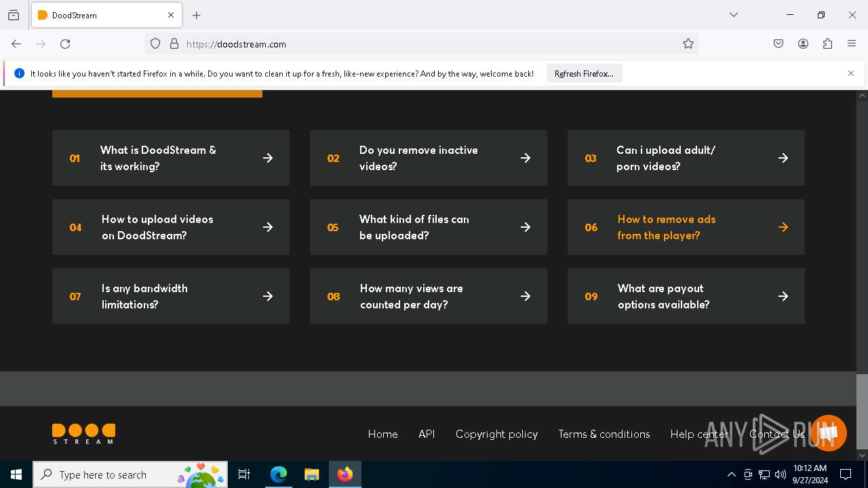The width and height of the screenshot is (868, 488).
Task: Click the DoodStream footer logo
Action: [83, 434]
